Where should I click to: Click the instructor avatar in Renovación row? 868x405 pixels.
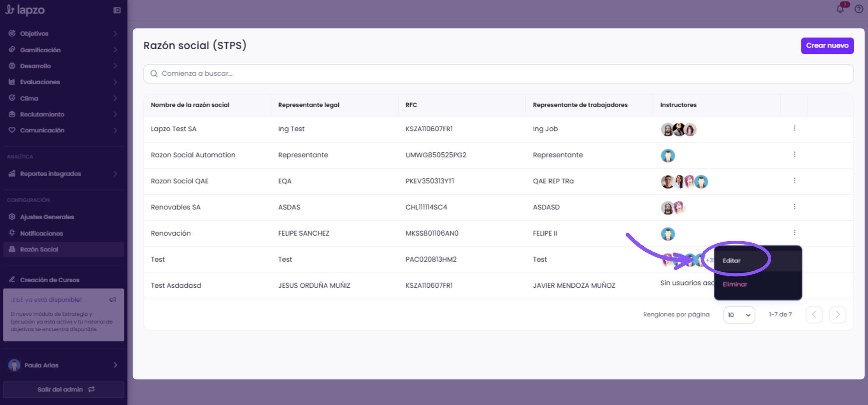pyautogui.click(x=668, y=234)
